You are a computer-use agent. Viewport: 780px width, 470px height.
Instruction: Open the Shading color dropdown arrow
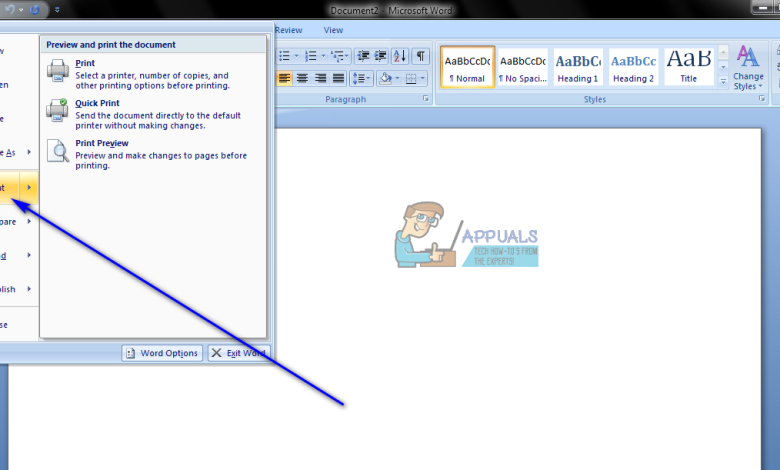pyautogui.click(x=397, y=78)
